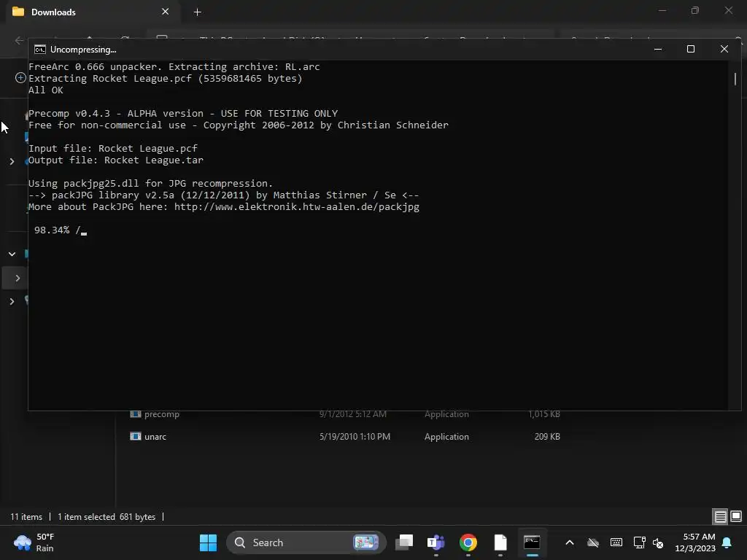Open the touch keyboard tray icon

click(x=616, y=542)
